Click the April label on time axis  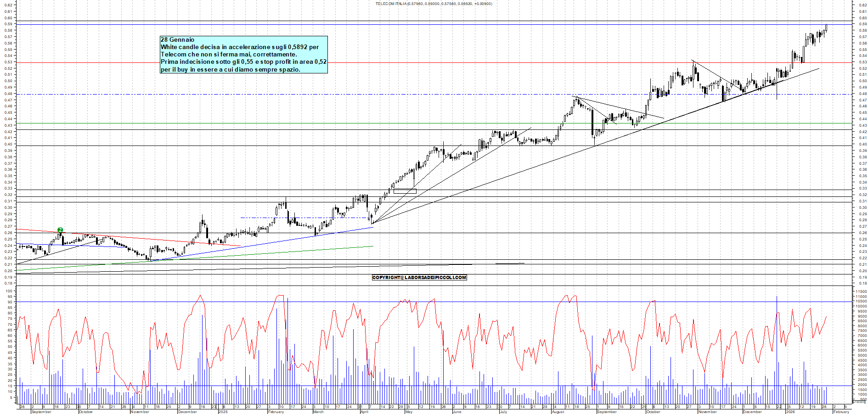coord(364,412)
